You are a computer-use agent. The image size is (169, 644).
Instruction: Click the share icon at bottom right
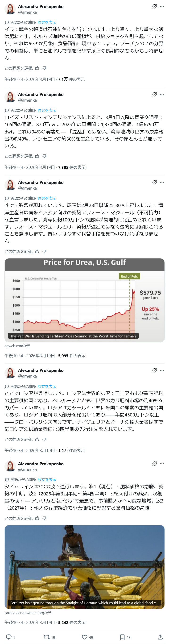coord(160,637)
